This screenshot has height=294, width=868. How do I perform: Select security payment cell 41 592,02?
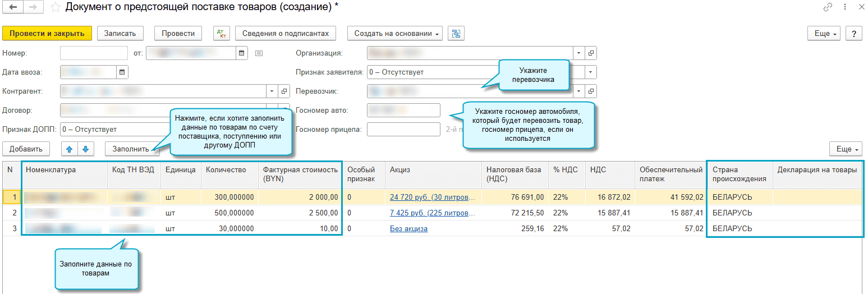point(671,197)
